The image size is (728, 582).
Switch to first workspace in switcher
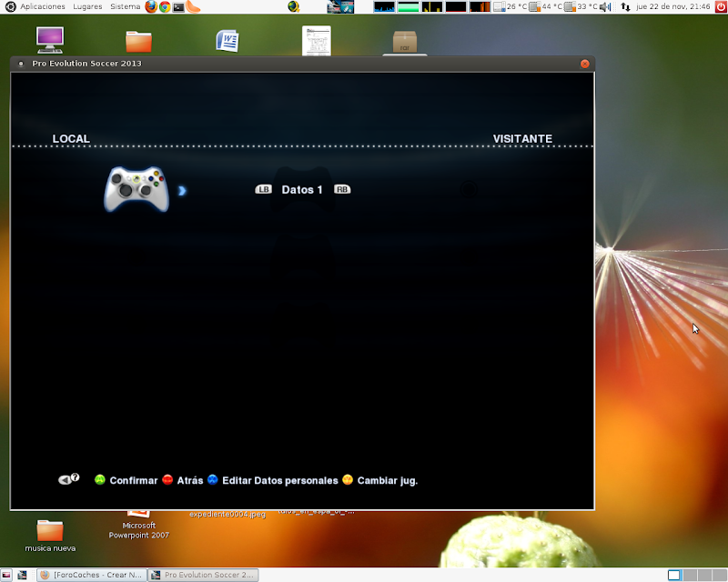point(674,575)
